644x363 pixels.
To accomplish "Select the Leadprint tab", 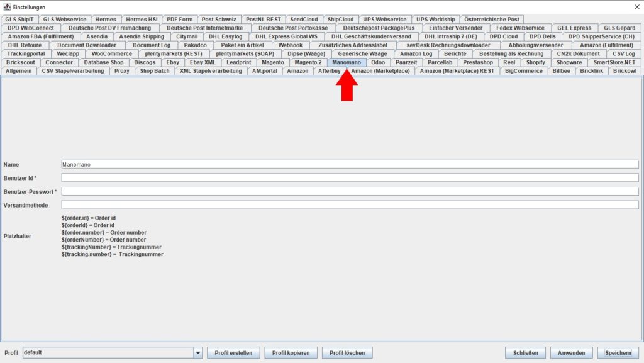I will [x=238, y=62].
